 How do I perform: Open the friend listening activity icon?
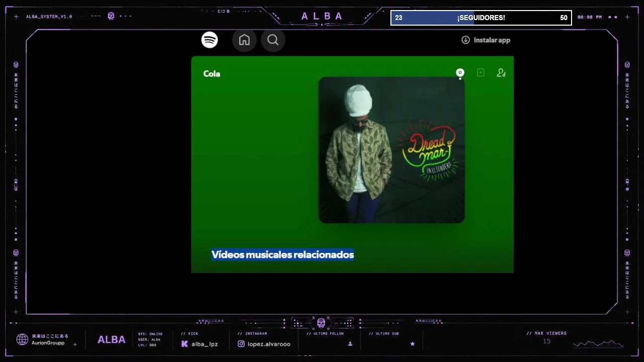coord(501,73)
